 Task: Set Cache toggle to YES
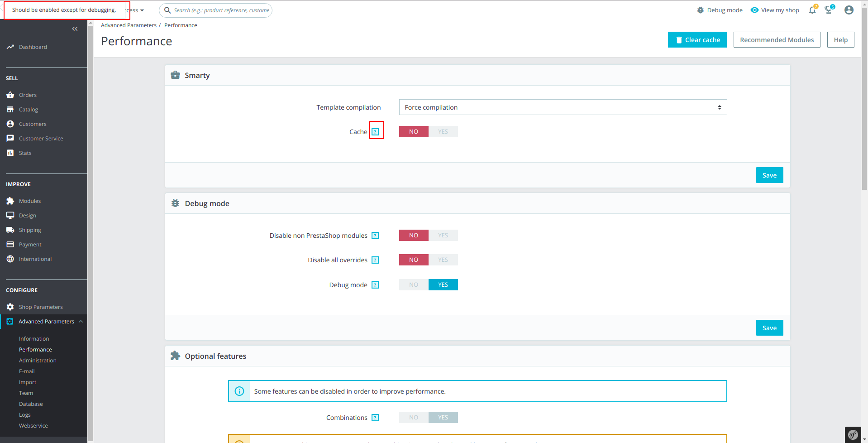[443, 132]
